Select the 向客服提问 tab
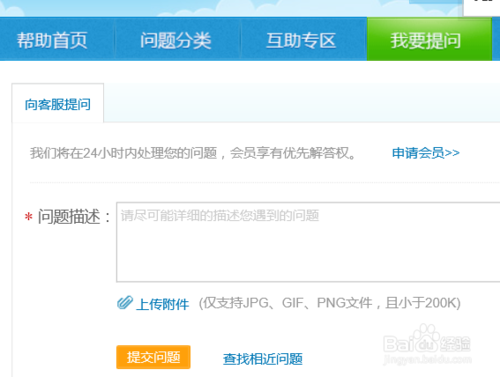The width and height of the screenshot is (500, 377). 58,104
